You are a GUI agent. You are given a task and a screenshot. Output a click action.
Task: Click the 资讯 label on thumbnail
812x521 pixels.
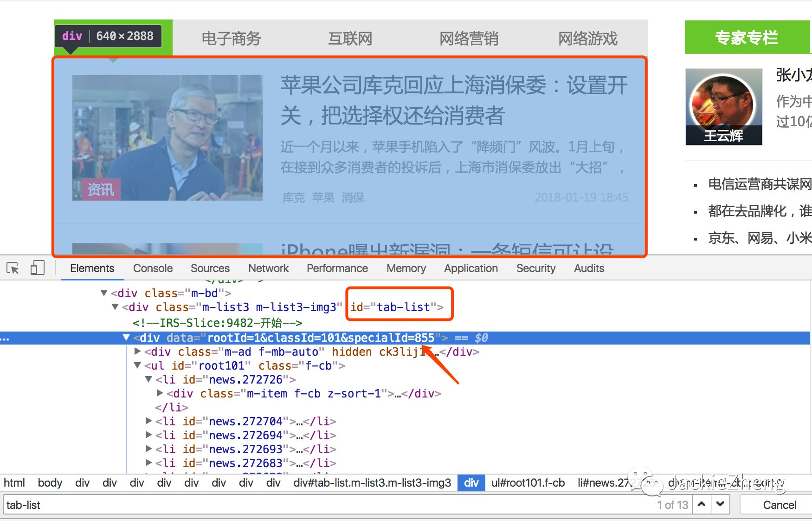coord(101,189)
